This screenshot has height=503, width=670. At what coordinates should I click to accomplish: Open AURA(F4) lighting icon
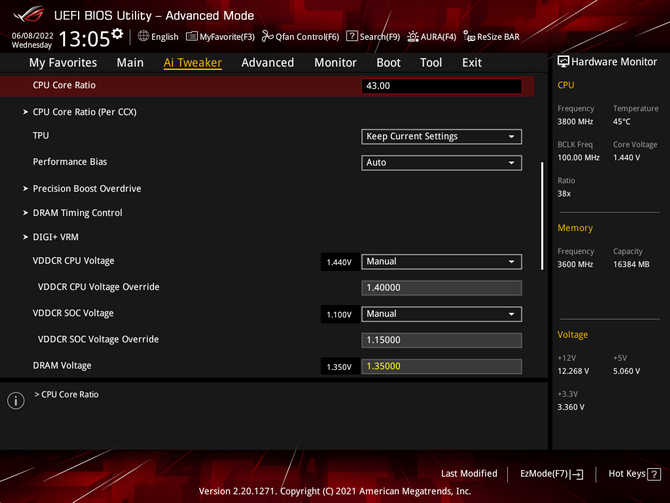click(413, 37)
